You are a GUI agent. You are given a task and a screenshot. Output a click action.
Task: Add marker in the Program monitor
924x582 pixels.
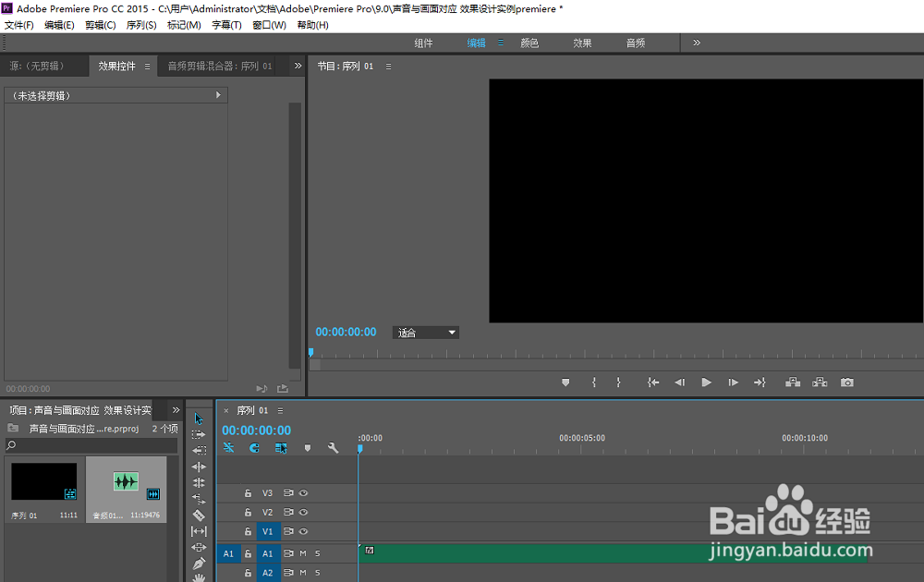point(565,382)
